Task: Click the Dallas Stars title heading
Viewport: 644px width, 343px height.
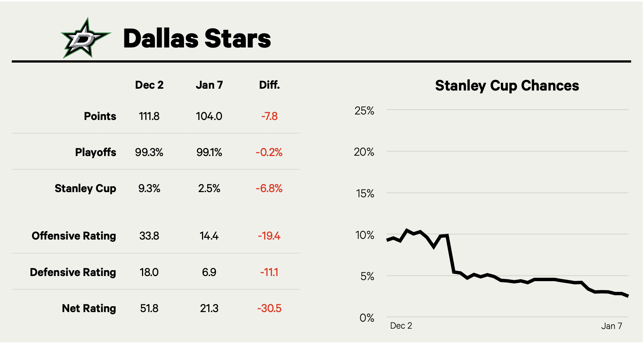Action: 197,38
